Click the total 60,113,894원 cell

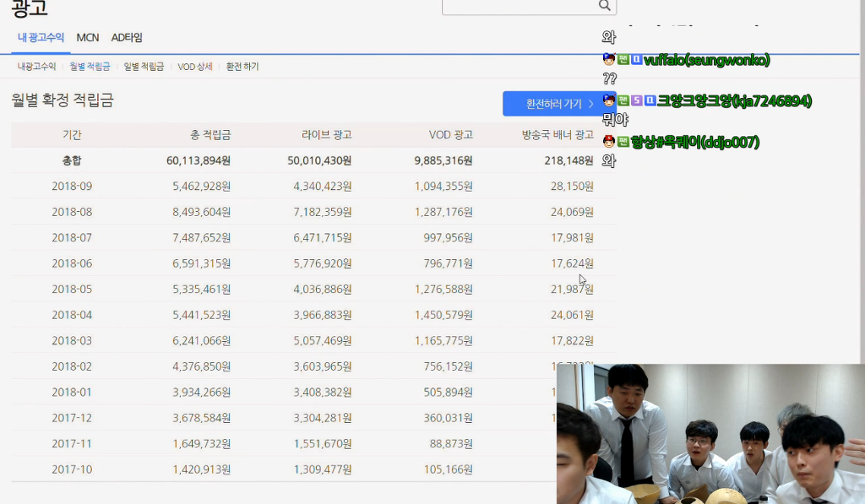coord(199,160)
